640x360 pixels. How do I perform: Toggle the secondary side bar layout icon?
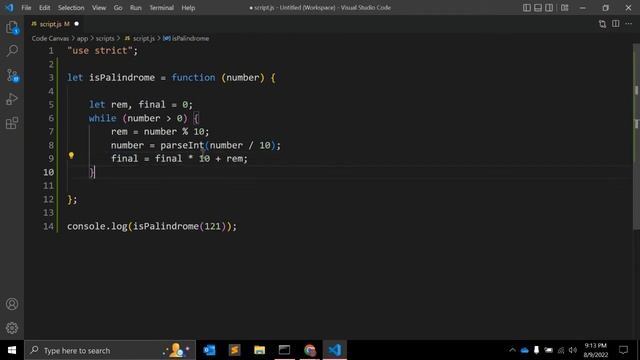click(549, 8)
